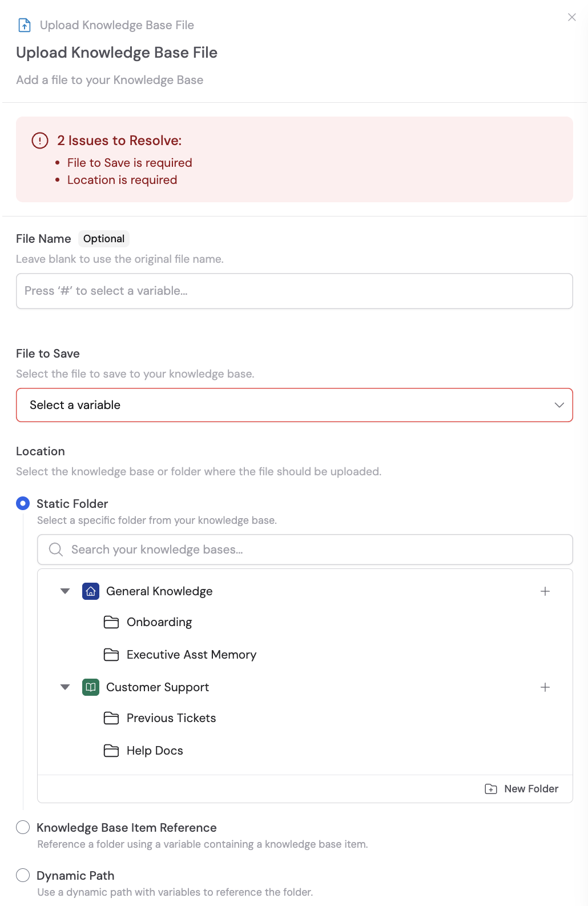
Task: Enable the Dynamic Path option
Action: (x=23, y=875)
